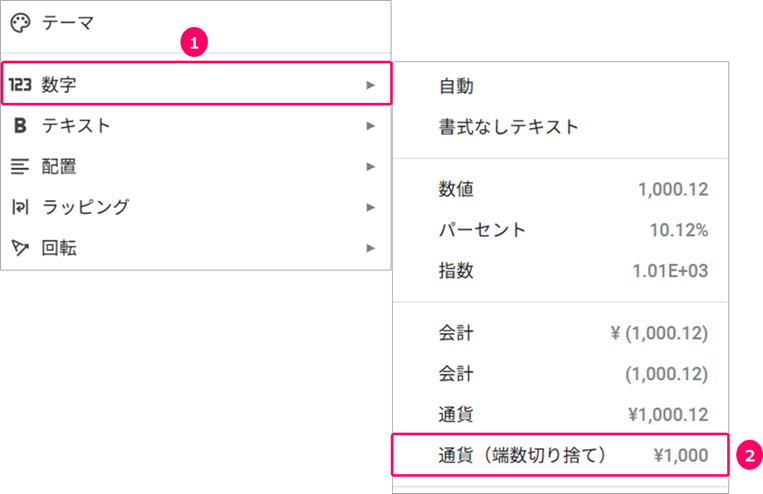Click the rotation icon beside 回転

pyautogui.click(x=20, y=248)
